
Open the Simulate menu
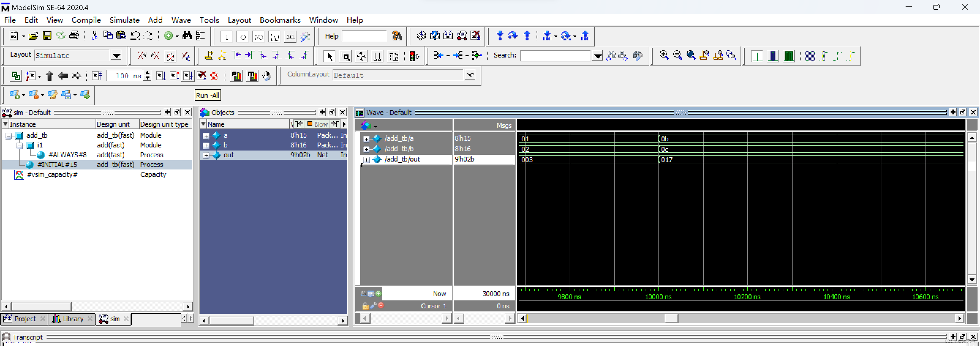point(124,20)
